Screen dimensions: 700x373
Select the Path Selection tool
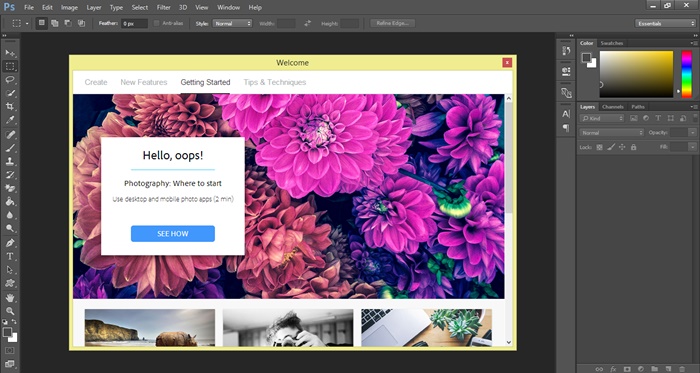[10, 269]
